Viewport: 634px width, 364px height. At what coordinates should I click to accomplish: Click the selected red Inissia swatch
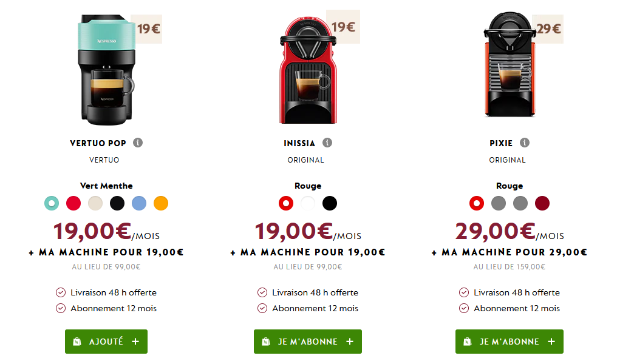point(286,203)
